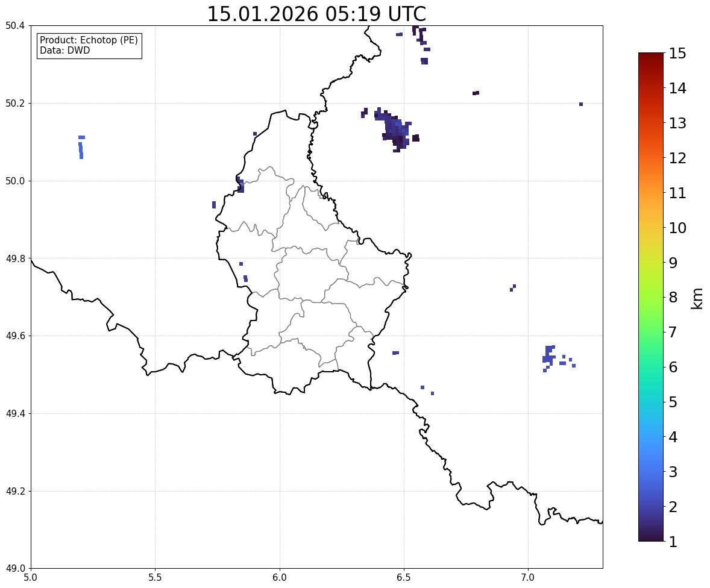
Task: Click the y-axis tick label 50.2
Action: pos(15,103)
